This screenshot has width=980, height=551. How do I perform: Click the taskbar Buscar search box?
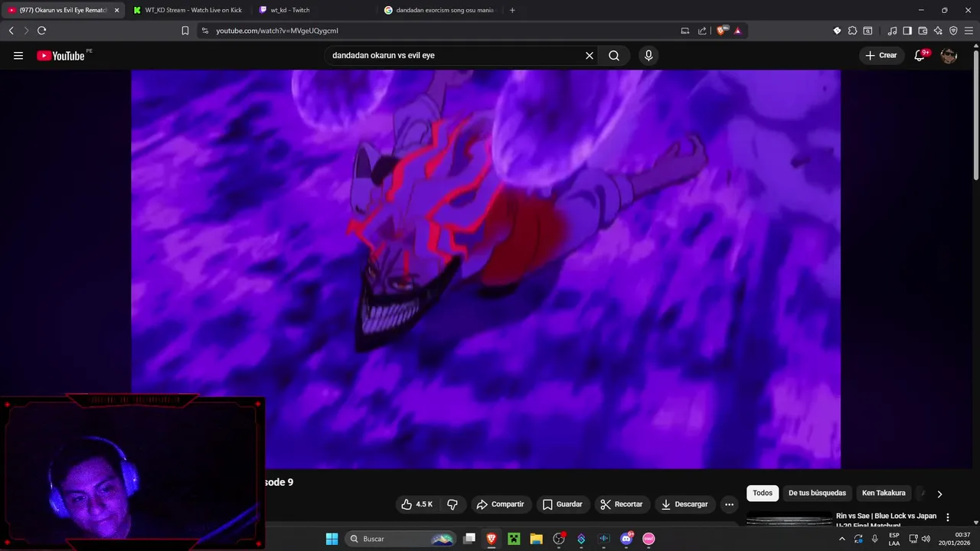(401, 539)
